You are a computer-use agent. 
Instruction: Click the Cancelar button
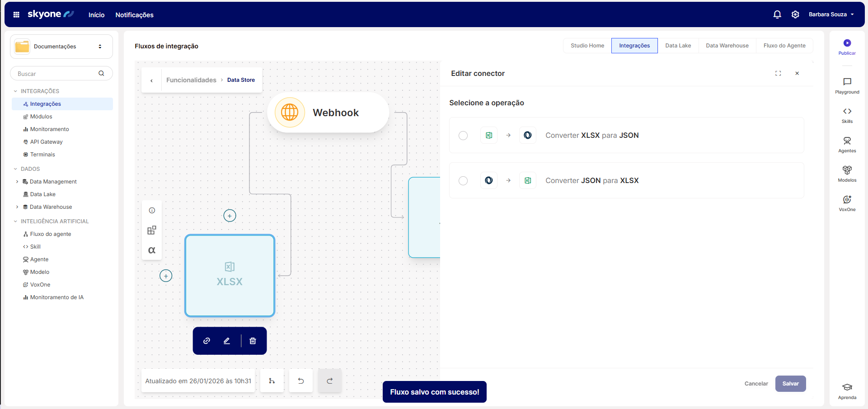click(756, 384)
